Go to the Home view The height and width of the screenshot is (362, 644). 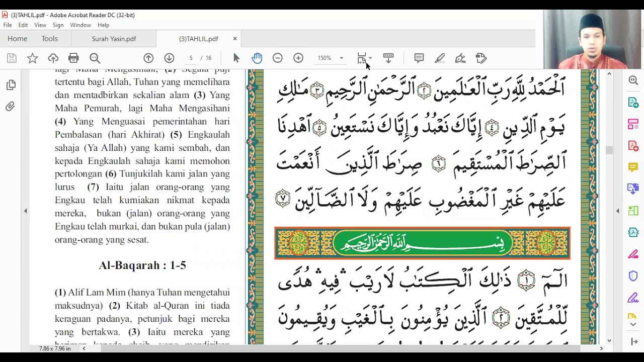17,39
